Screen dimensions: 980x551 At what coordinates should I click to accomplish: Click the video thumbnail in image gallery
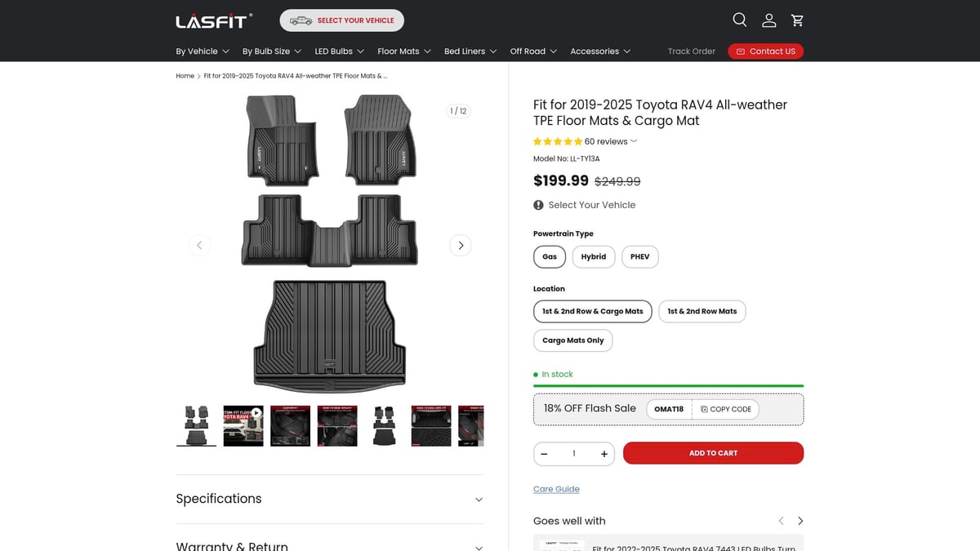243,425
